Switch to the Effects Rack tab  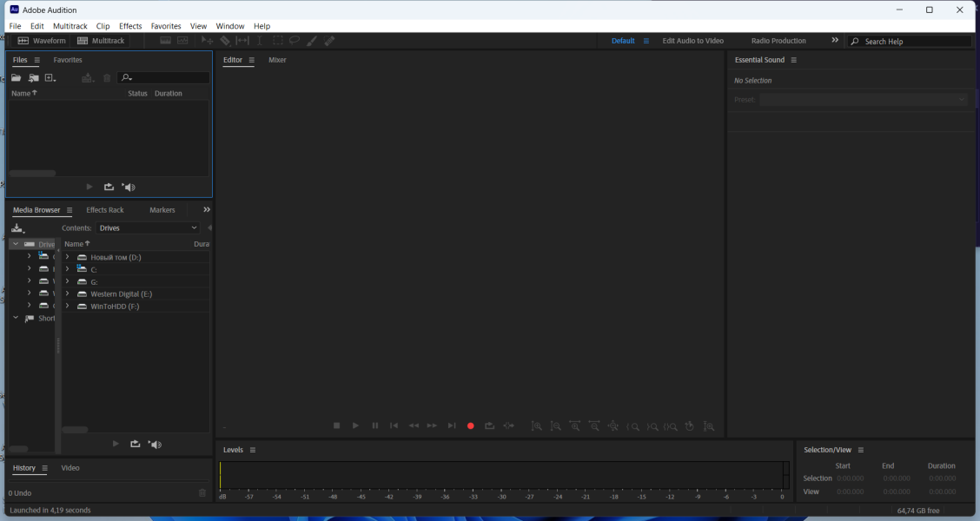[x=105, y=210]
